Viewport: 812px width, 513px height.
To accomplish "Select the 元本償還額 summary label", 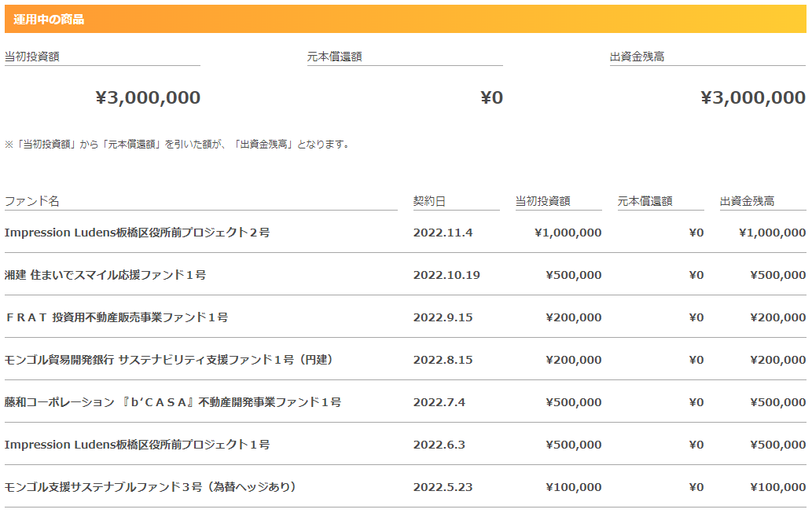I will [x=335, y=57].
